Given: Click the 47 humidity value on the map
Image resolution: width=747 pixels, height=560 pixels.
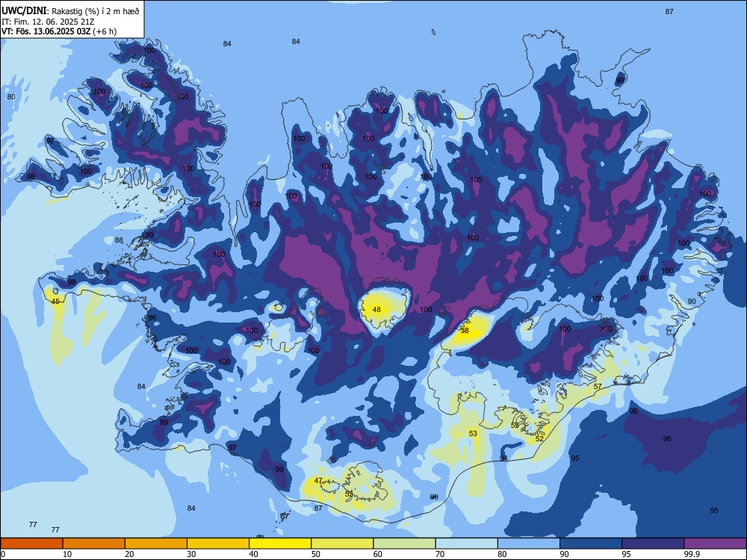Looking at the screenshot, I should point(318,480).
